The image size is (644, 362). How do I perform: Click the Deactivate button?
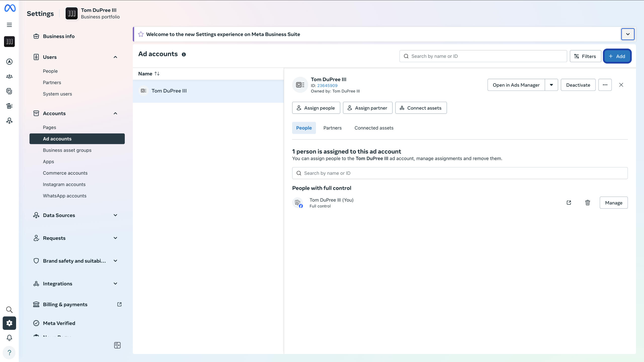point(578,85)
